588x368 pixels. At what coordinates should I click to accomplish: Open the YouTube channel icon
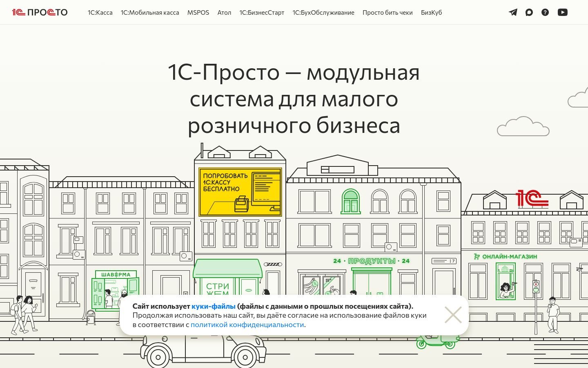coord(563,12)
